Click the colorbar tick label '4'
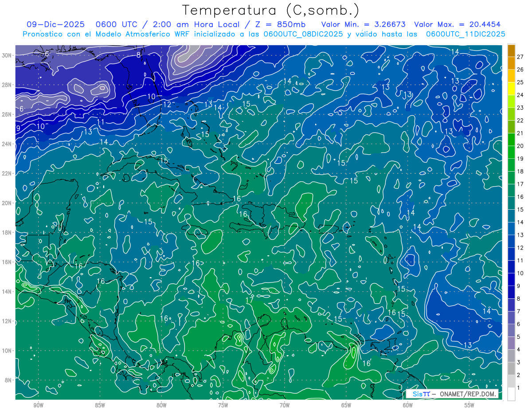 (x=518, y=349)
